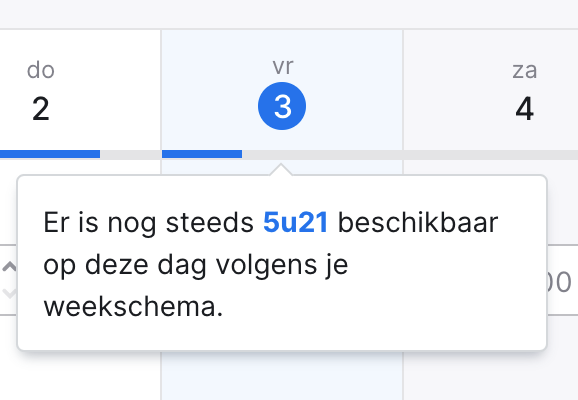This screenshot has height=400, width=578.
Task: Click Friday's highlighted column below the tooltip
Action: coord(282,376)
